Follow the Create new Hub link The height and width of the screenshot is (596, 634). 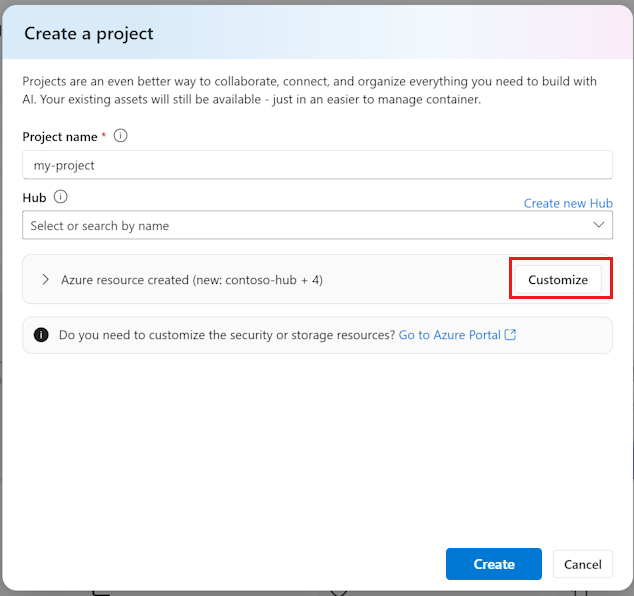click(568, 203)
